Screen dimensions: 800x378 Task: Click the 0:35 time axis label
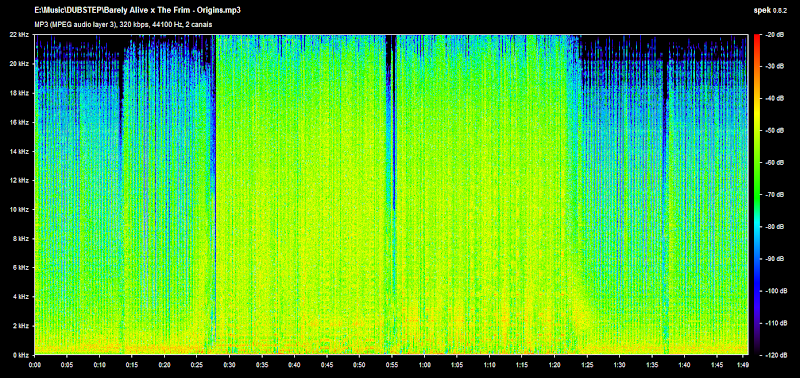262,365
